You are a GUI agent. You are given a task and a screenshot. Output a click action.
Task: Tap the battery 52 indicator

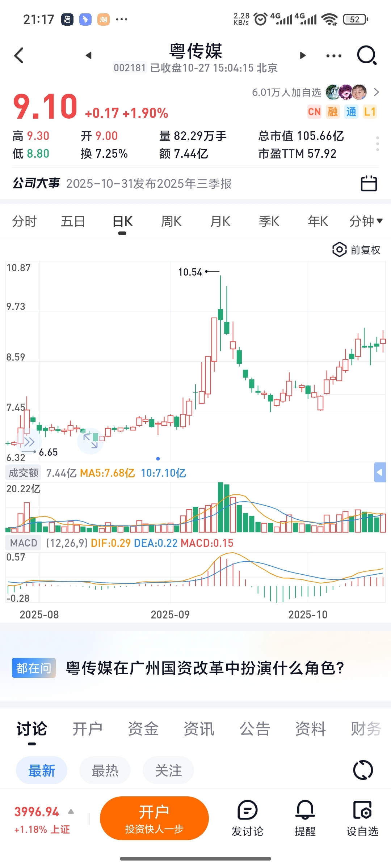click(x=355, y=19)
